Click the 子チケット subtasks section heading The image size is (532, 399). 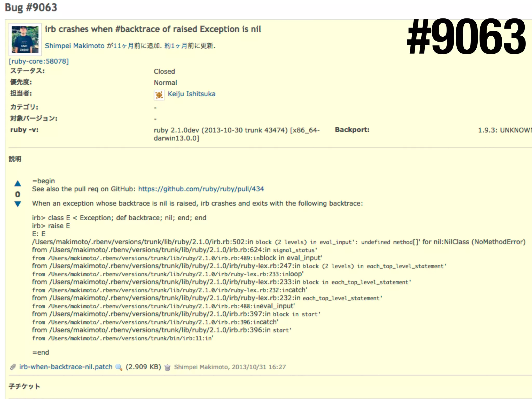point(24,386)
